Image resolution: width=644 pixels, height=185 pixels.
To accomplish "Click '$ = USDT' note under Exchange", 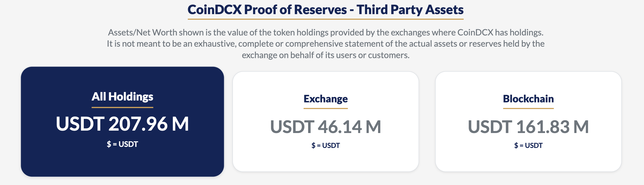I will pyautogui.click(x=326, y=146).
